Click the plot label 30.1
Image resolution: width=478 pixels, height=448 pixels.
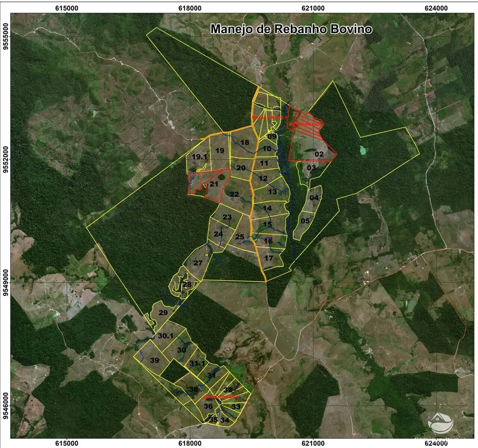165,336
